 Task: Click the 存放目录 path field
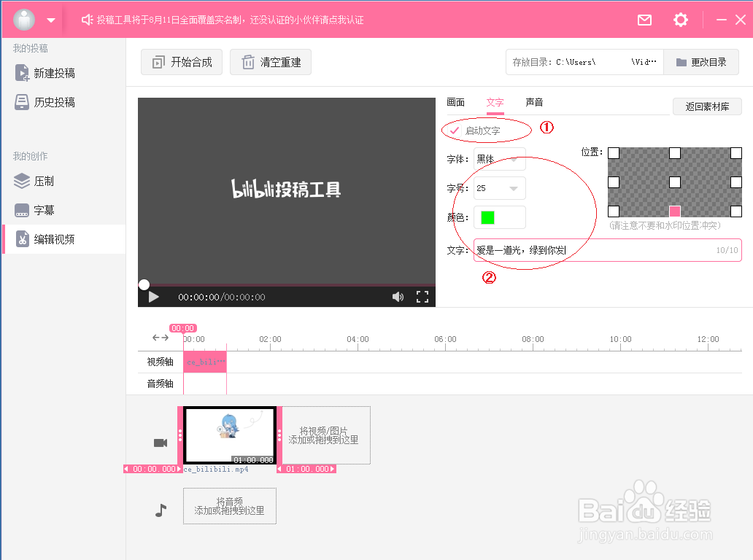click(x=584, y=62)
